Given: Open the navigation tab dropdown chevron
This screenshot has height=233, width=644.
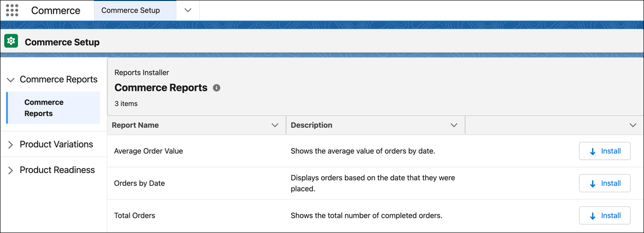Looking at the screenshot, I should pyautogui.click(x=188, y=11).
